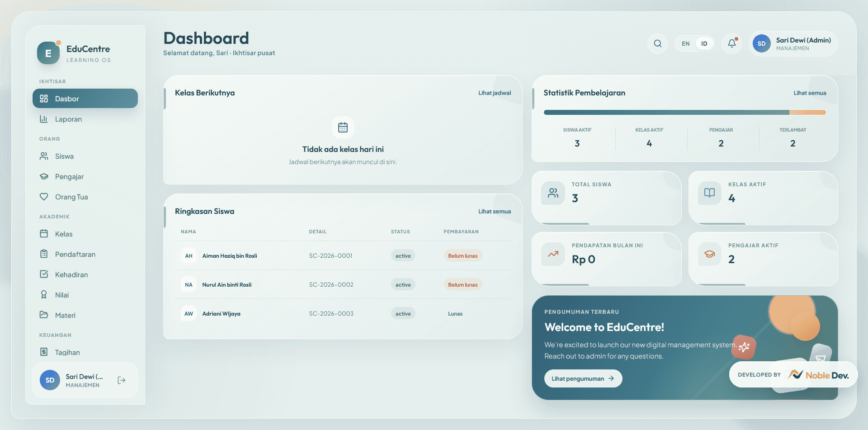This screenshot has width=868, height=430.
Task: Click student ID SC-2026-0002
Action: pyautogui.click(x=331, y=284)
